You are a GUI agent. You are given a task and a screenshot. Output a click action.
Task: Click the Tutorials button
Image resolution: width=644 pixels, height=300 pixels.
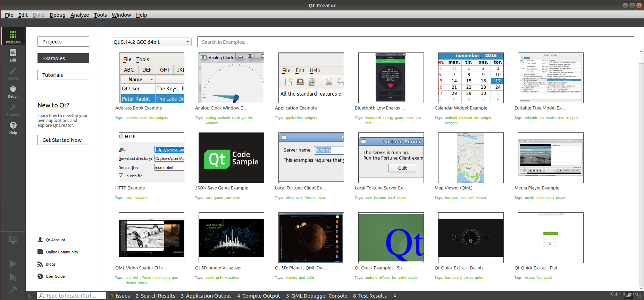pos(63,75)
